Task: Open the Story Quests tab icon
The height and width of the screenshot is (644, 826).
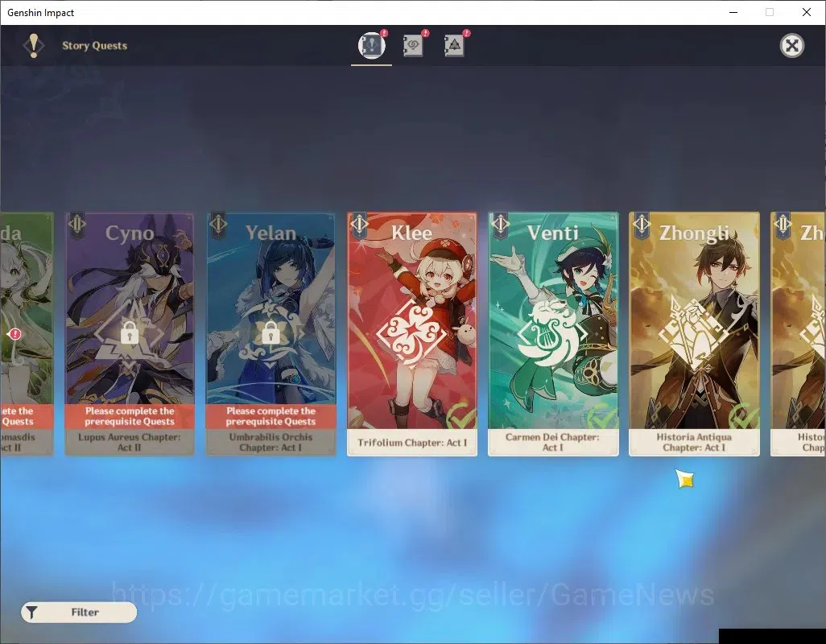Action: click(x=371, y=45)
